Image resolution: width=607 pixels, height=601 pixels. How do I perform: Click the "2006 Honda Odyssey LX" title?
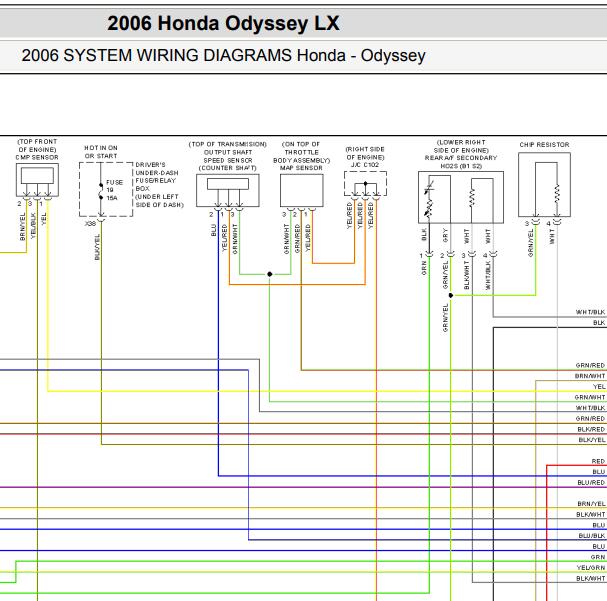[223, 23]
